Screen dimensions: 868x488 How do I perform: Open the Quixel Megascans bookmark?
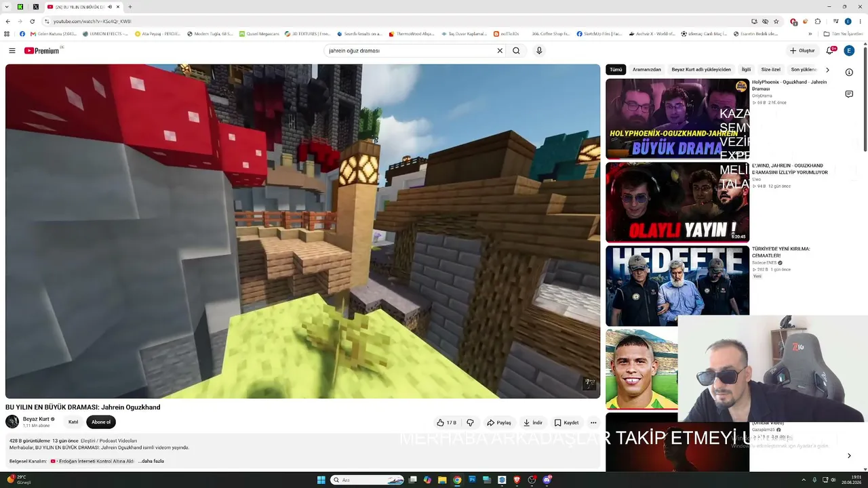coord(258,34)
